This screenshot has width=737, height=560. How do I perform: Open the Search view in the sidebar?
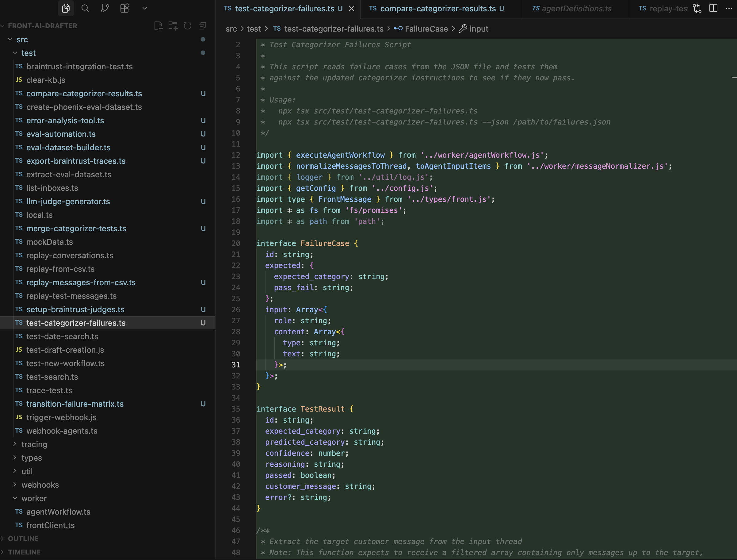click(x=85, y=8)
